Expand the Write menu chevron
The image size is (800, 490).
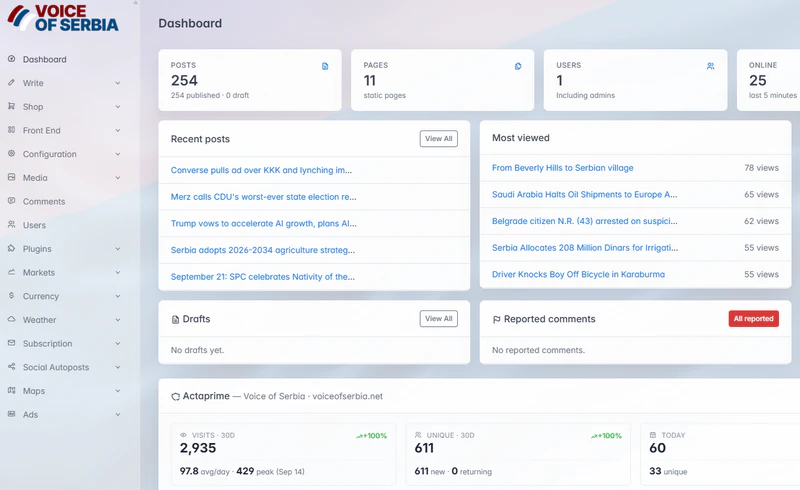click(x=118, y=83)
